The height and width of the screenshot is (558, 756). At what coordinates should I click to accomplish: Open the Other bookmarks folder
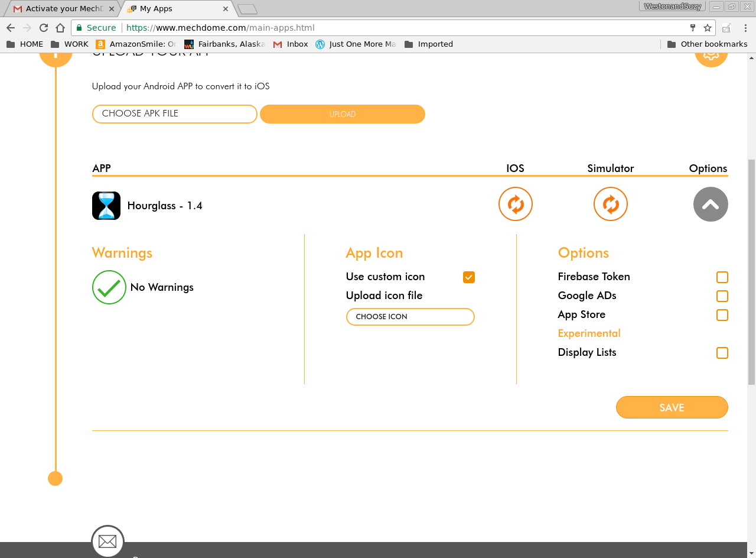(707, 44)
